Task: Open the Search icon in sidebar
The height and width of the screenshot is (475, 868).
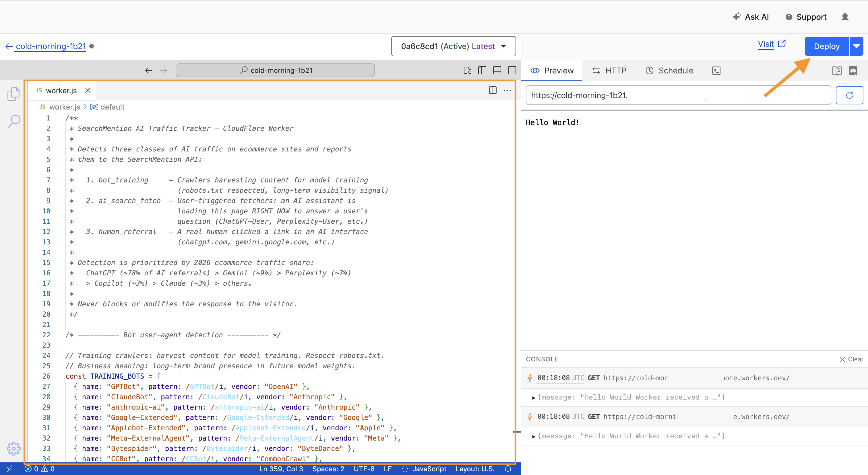Action: click(13, 121)
